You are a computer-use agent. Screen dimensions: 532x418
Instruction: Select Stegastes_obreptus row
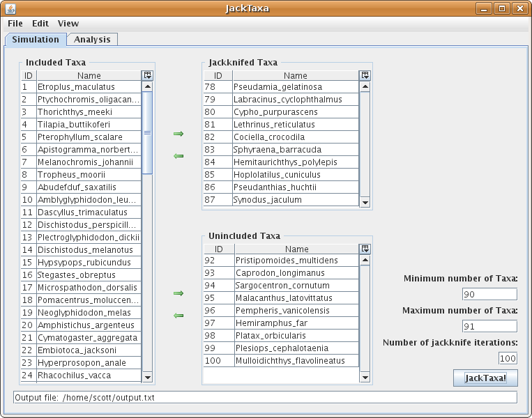81,275
